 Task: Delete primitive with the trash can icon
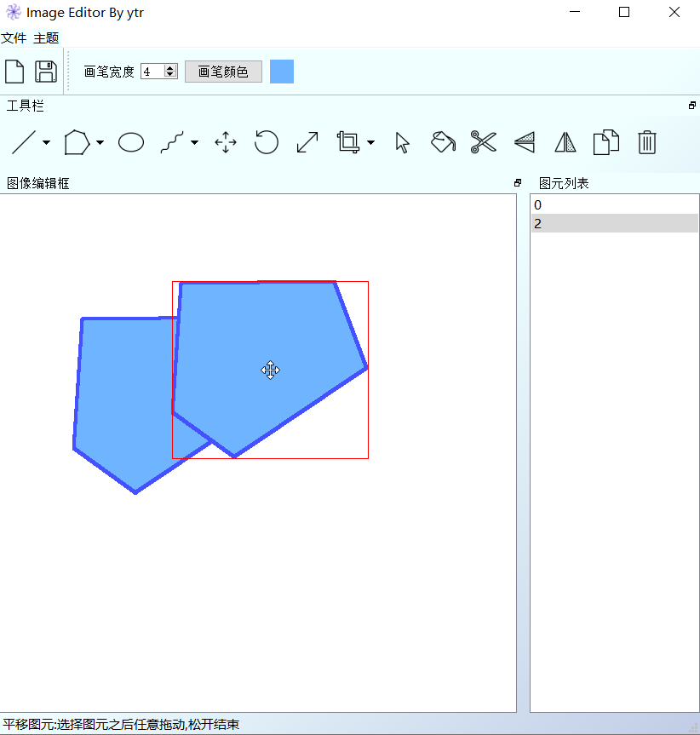pyautogui.click(x=646, y=142)
